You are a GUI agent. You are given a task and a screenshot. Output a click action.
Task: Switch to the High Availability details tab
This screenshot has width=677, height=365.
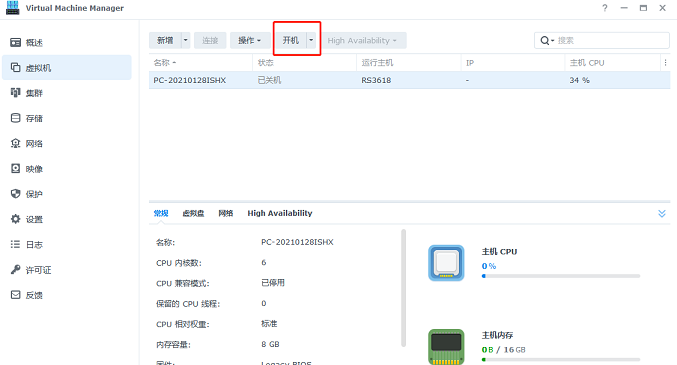[x=280, y=213]
